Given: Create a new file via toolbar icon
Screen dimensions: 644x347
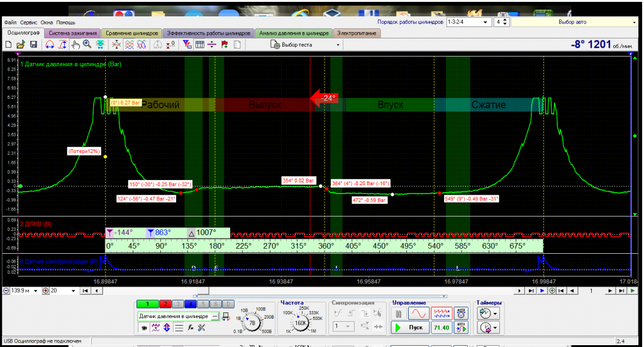Looking at the screenshot, I should point(8,45).
